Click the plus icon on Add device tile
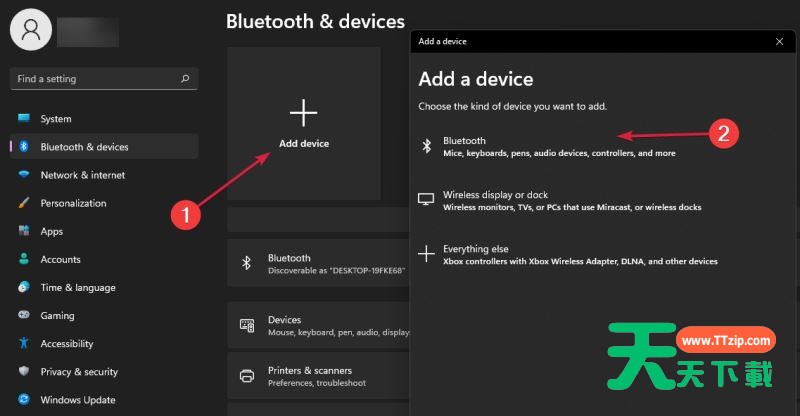This screenshot has height=416, width=800. click(303, 111)
